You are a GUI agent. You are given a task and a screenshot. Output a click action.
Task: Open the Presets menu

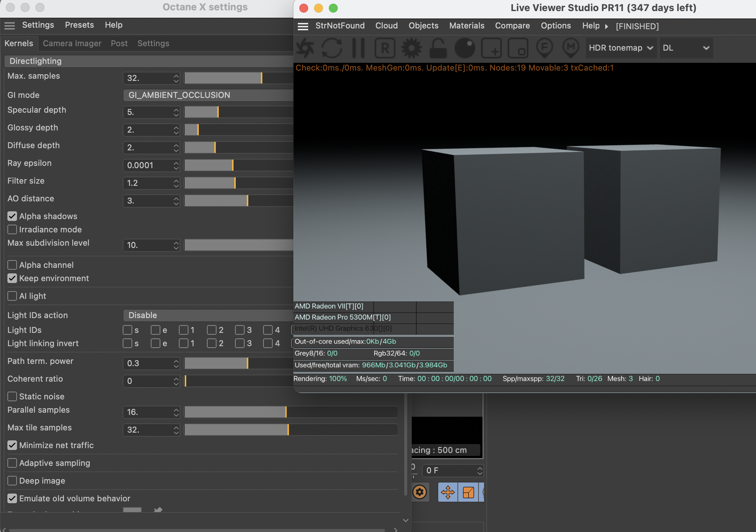[x=79, y=25]
